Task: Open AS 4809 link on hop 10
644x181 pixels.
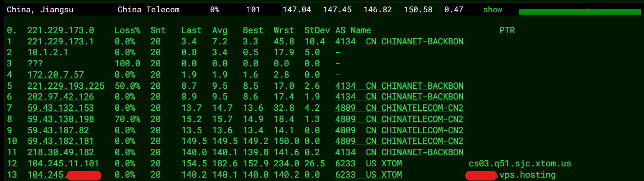Action: tap(399, 141)
